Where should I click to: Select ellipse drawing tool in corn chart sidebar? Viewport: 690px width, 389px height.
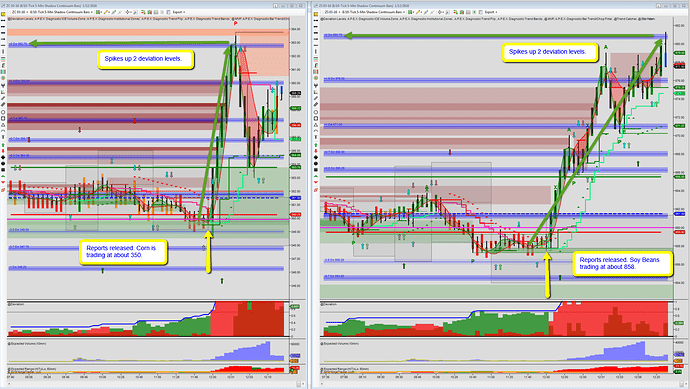(x=3, y=112)
